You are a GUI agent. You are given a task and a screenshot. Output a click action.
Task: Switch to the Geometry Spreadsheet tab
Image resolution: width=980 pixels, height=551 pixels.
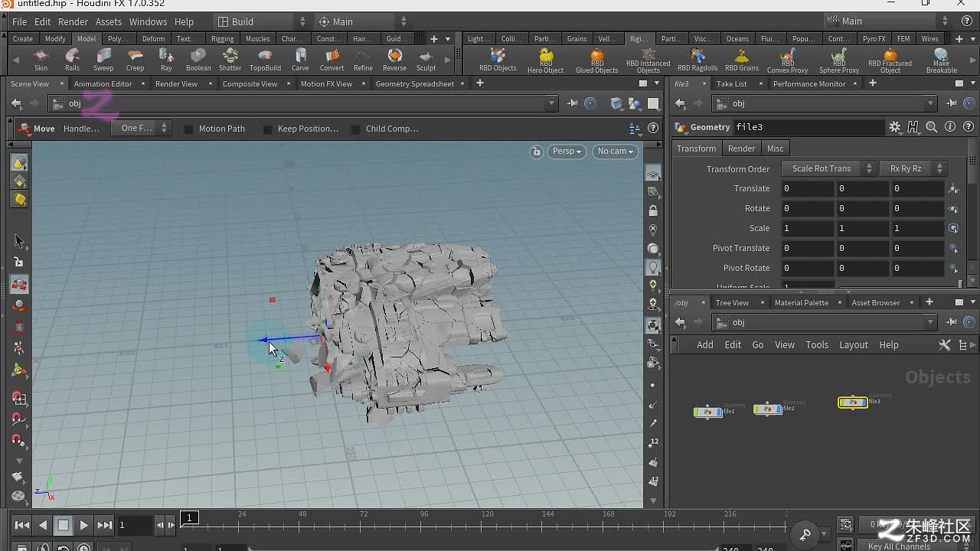coord(415,83)
